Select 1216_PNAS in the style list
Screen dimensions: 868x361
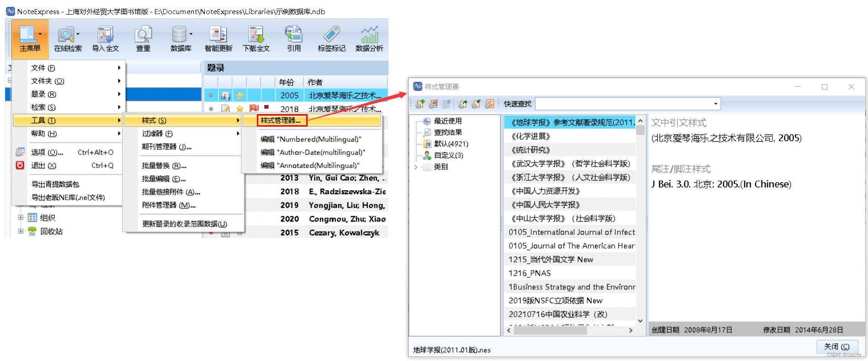570,273
